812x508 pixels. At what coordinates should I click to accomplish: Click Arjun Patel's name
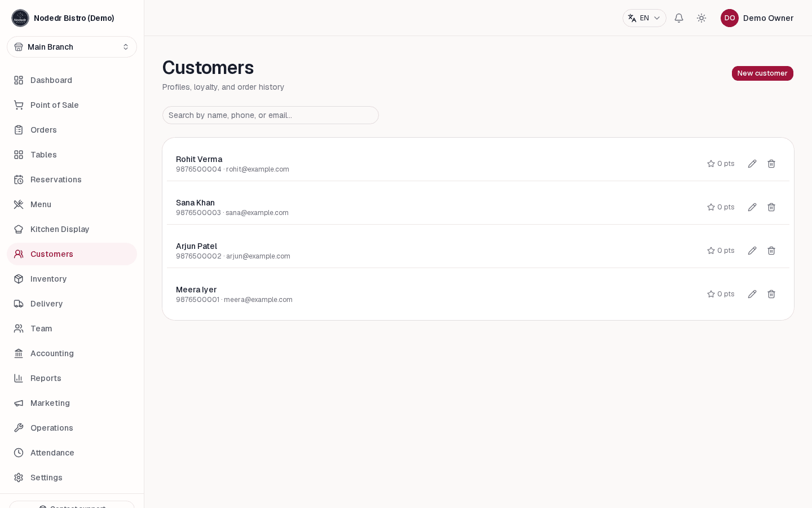[196, 246]
